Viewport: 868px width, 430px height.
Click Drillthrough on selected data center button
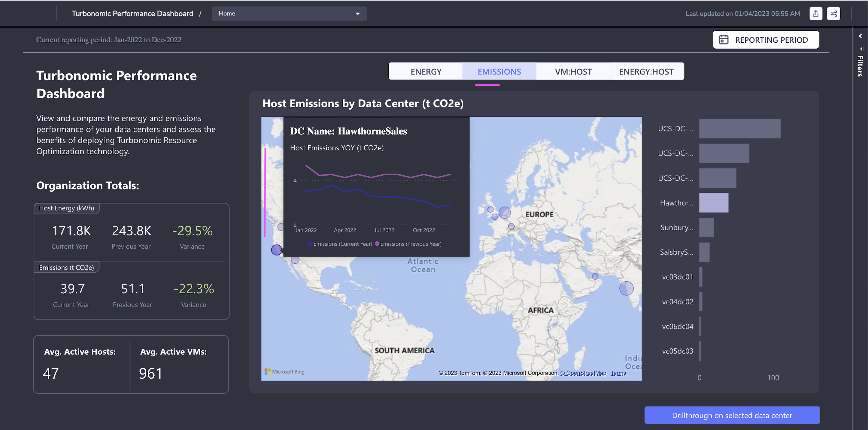click(x=732, y=415)
